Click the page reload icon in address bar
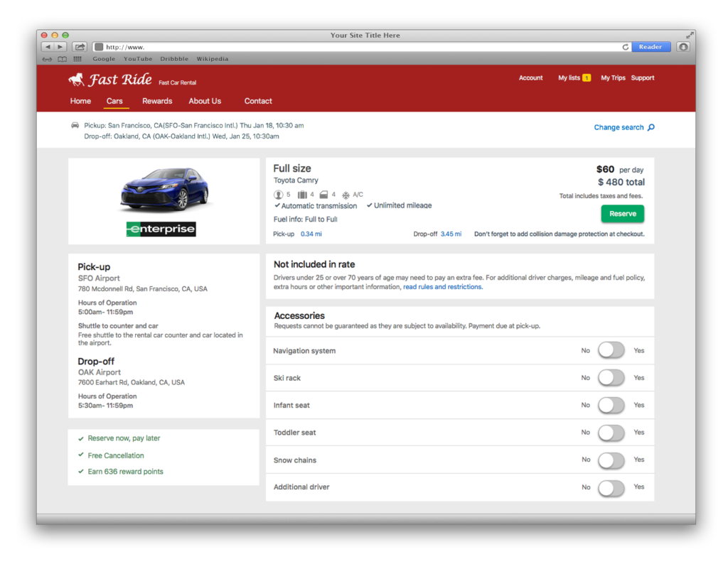728x574 pixels. 626,47
